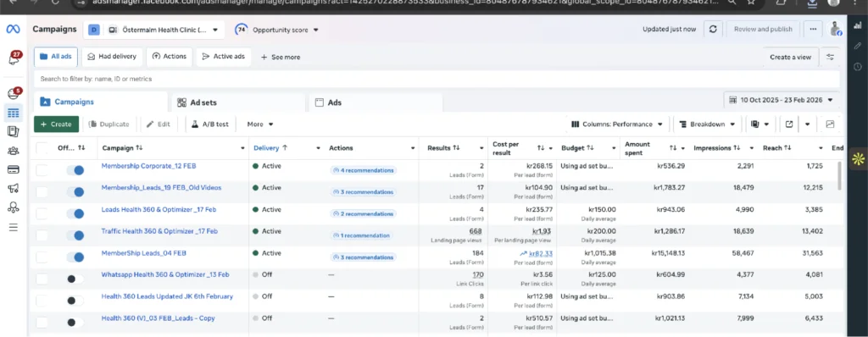Open the filter settings sliders icon
Screen dimensions: 868x337
pos(830,57)
